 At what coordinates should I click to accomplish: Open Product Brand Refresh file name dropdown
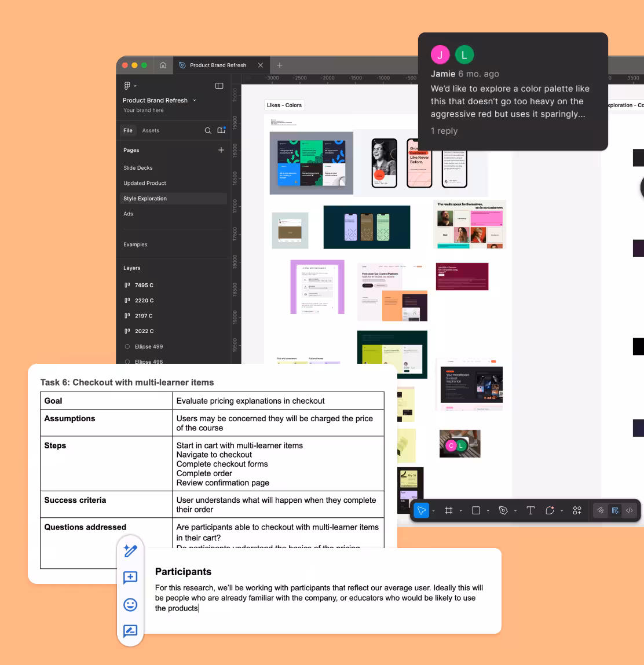pyautogui.click(x=195, y=101)
